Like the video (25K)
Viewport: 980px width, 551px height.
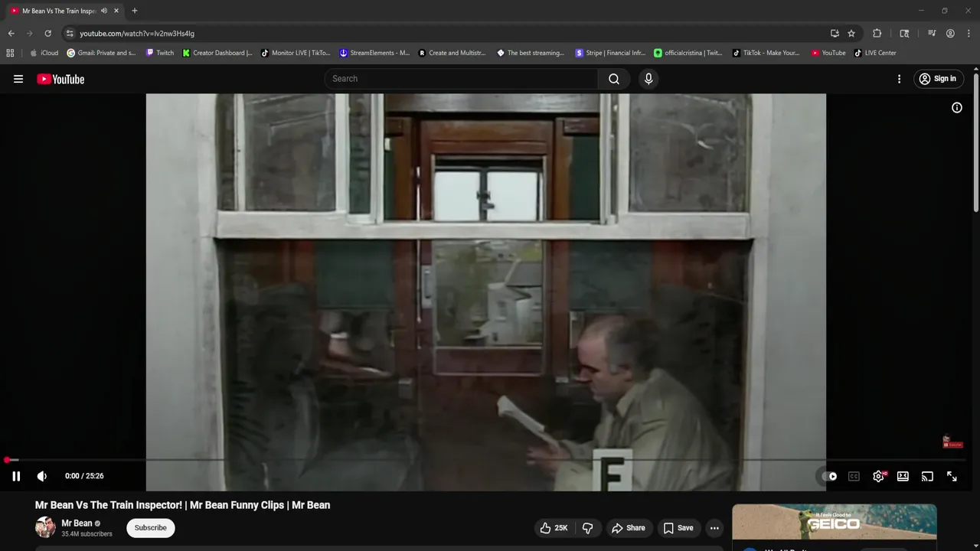point(554,528)
